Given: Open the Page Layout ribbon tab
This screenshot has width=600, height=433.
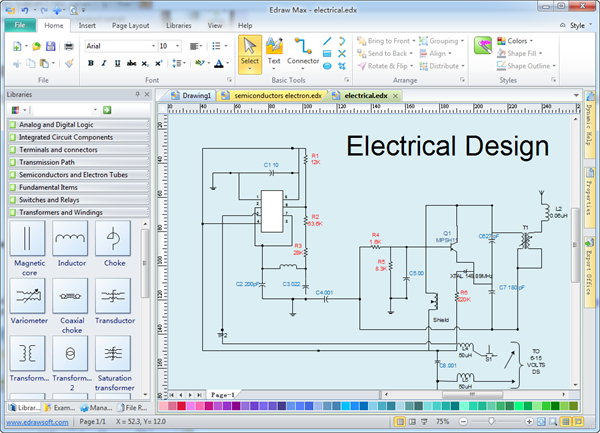Looking at the screenshot, I should click(131, 24).
